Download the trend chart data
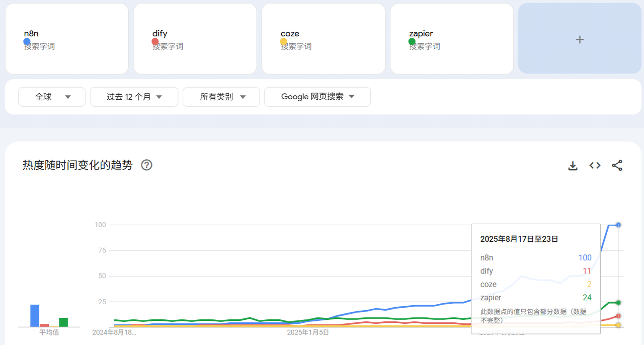 coord(573,166)
